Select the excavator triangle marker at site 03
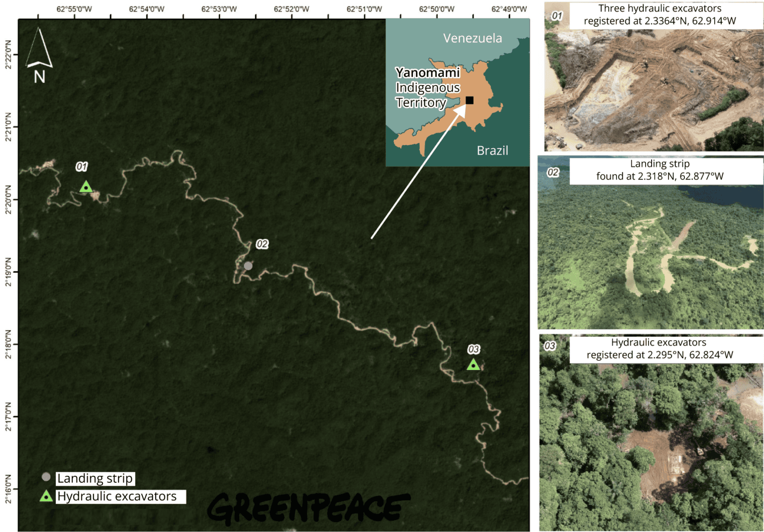This screenshot has height=532, width=764. coord(473,365)
